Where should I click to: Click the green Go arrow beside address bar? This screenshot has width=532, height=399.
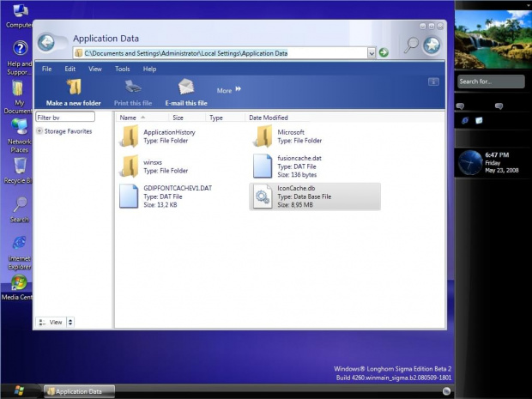[384, 52]
